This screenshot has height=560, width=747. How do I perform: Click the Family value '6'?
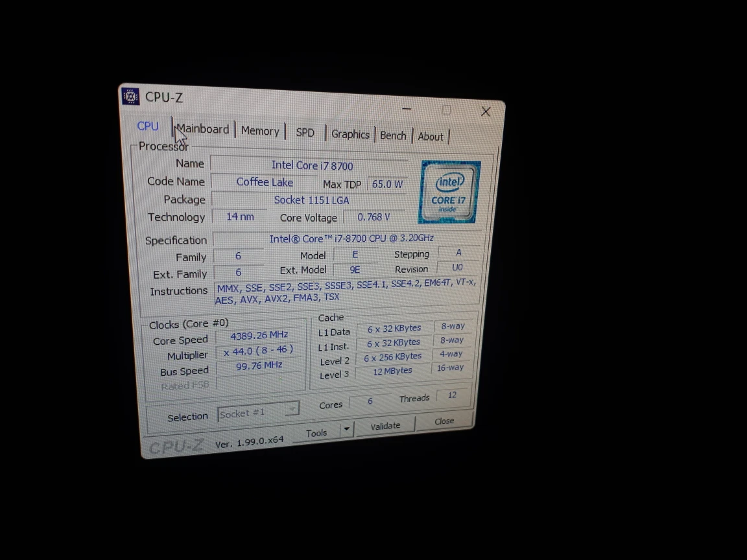[238, 256]
